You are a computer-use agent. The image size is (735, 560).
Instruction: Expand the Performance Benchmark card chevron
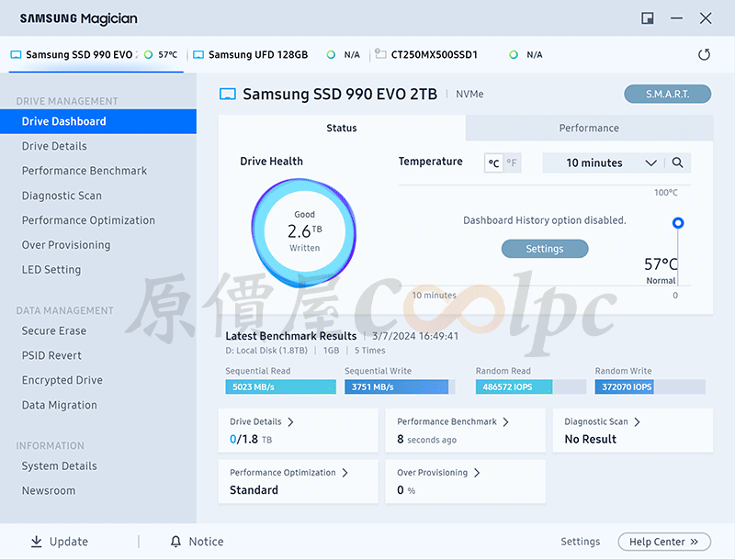point(506,422)
